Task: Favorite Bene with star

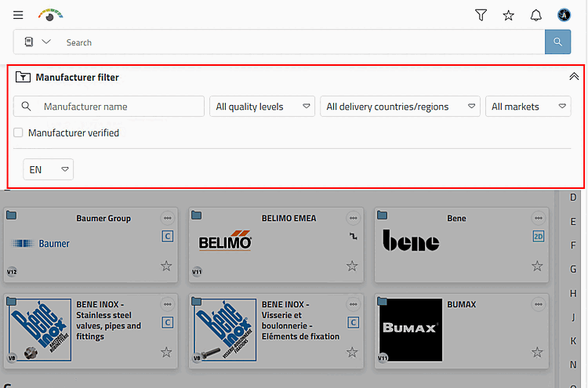Action: [537, 266]
